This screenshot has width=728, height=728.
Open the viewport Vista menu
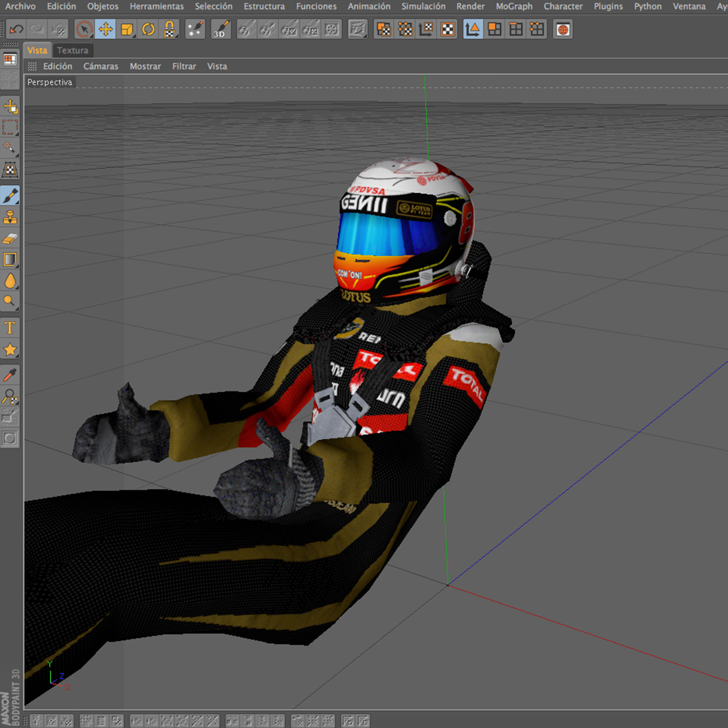[217, 66]
